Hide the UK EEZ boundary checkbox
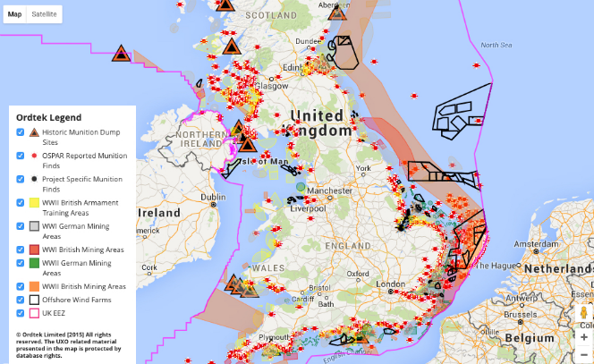 tap(21, 314)
